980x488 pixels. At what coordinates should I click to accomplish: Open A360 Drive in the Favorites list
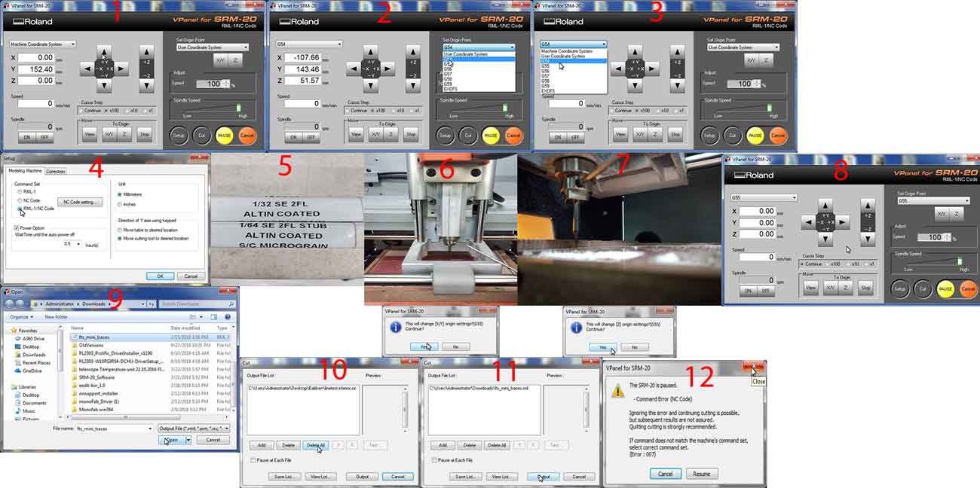(31, 339)
